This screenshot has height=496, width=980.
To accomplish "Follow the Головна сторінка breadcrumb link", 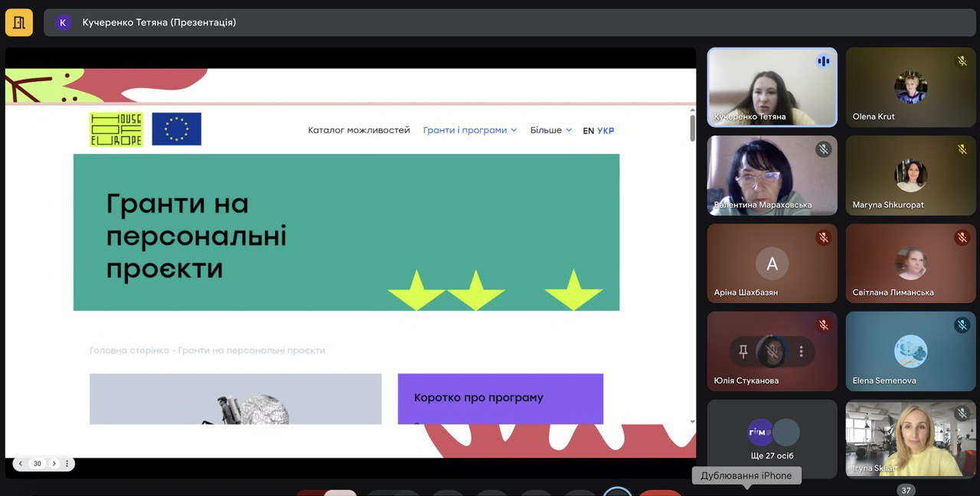I will click(x=127, y=351).
